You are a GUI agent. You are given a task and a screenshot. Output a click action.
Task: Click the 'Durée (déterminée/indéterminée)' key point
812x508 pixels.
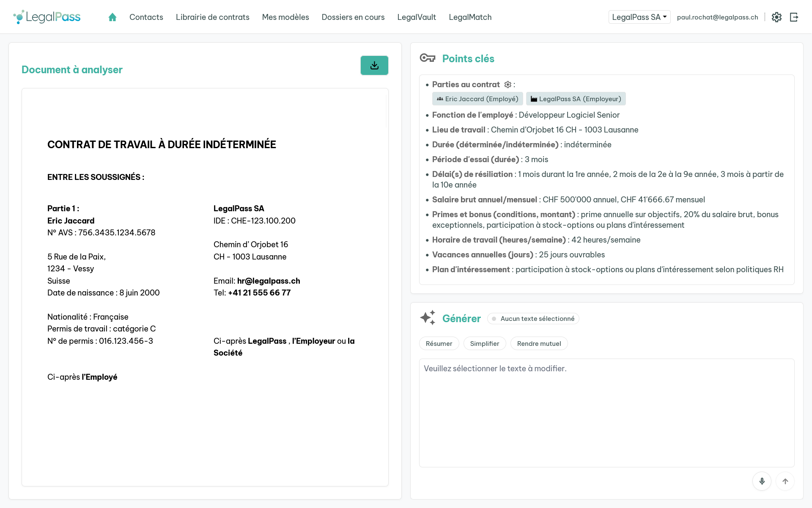[521, 144]
